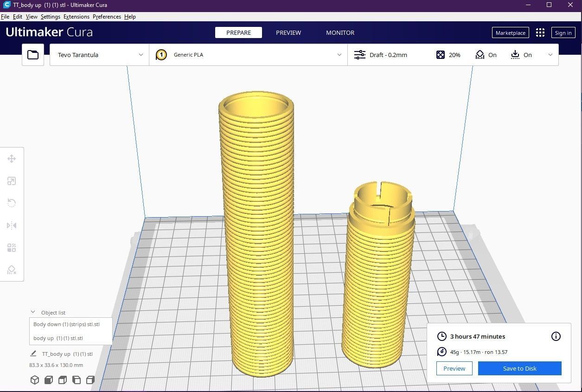Switch to the MONITOR stage
The height and width of the screenshot is (392, 582).
pos(340,32)
